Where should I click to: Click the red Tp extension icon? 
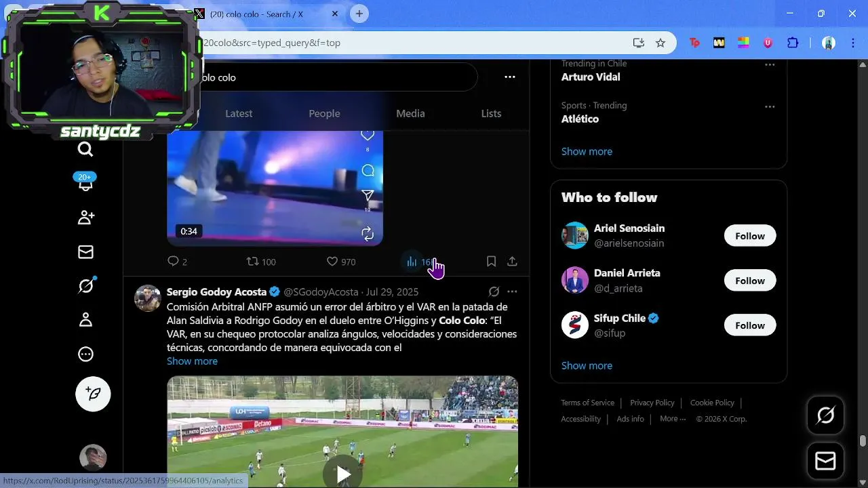tap(694, 43)
